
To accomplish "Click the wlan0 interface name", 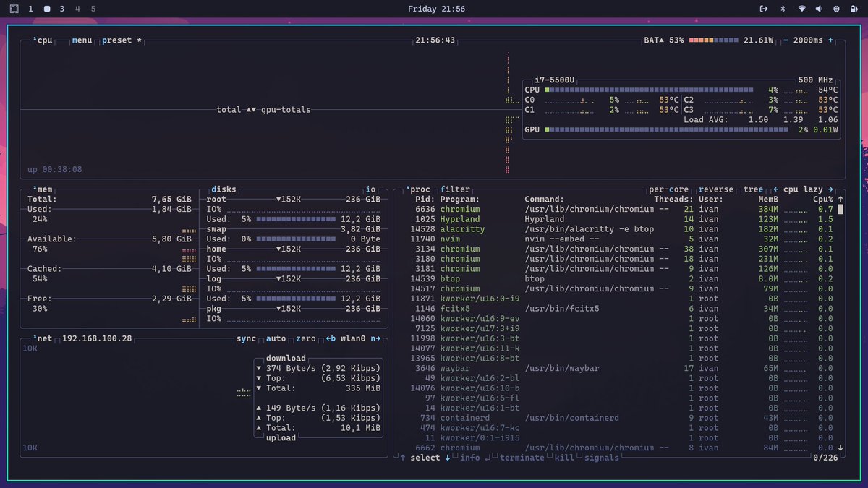I will click(x=353, y=338).
